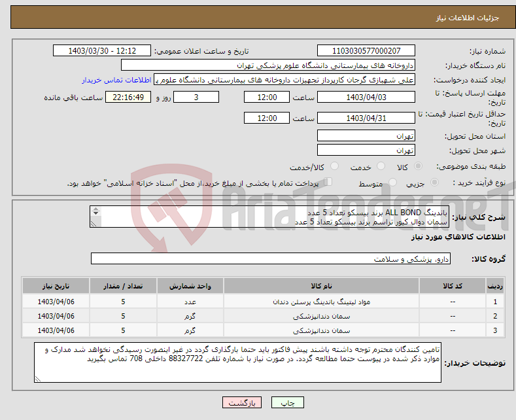Click the توضیحات خریدار notes textarea
516x420 pixels.
[237, 362]
